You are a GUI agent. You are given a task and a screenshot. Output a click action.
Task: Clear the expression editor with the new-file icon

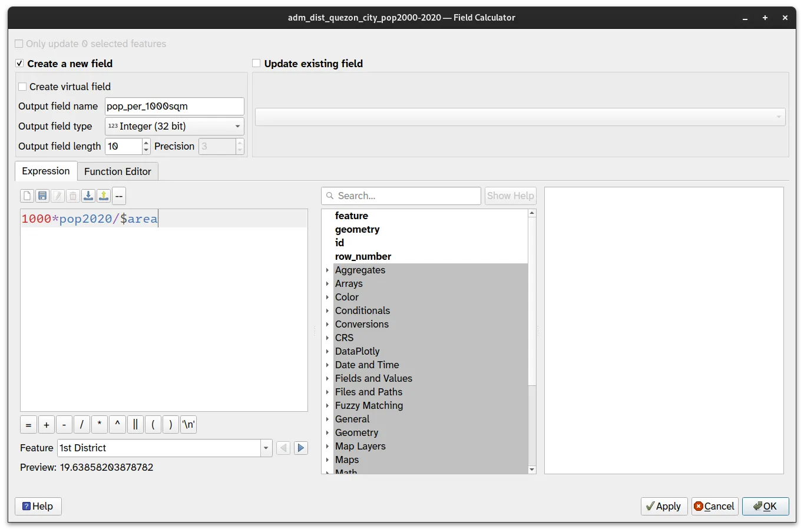[27, 196]
